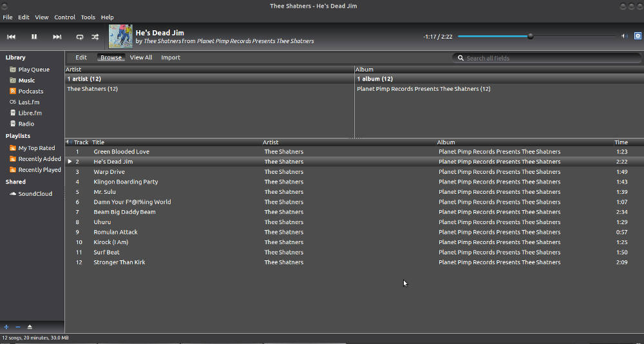Viewport: 644px width, 344px height.
Task: Open the Help menu
Action: coord(107,17)
